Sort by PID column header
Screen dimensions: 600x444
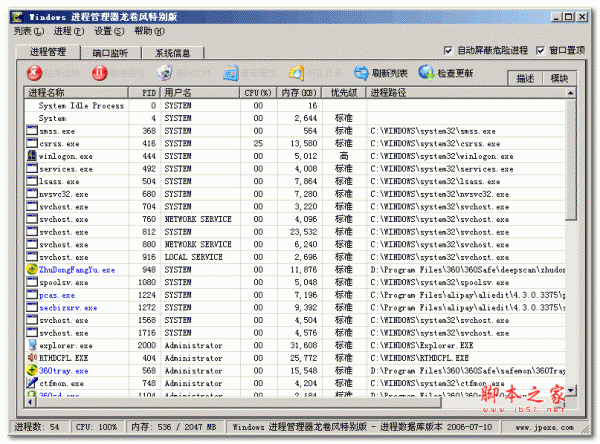tap(144, 93)
